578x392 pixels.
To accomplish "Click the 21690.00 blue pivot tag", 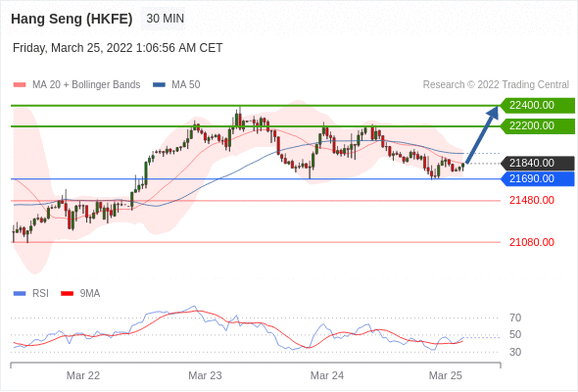I will tap(537, 179).
